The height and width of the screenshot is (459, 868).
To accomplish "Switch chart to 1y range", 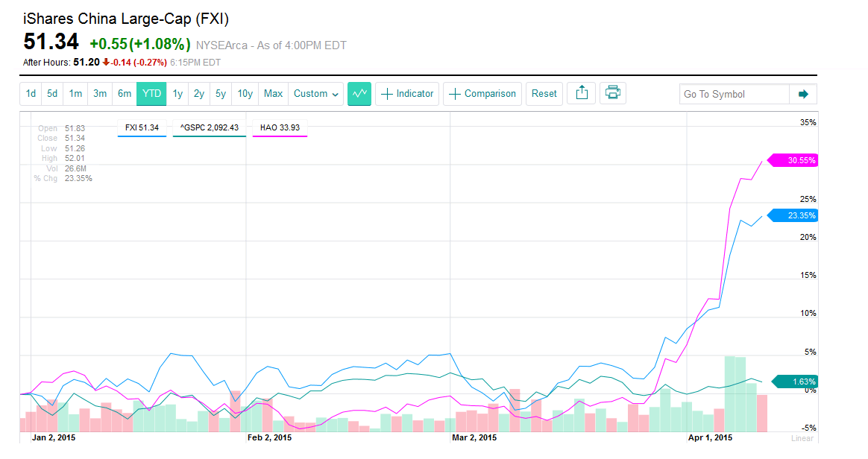I will tap(177, 94).
